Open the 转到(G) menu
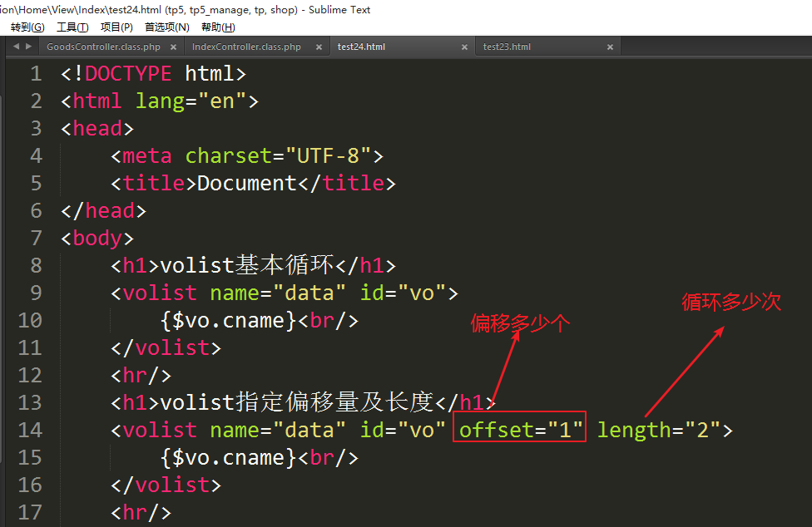The height and width of the screenshot is (527, 812). [27, 27]
